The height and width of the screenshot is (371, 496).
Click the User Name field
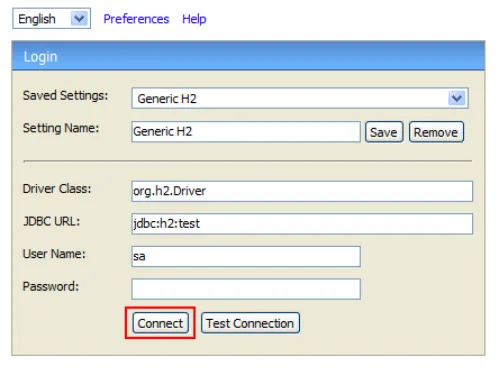tap(246, 256)
